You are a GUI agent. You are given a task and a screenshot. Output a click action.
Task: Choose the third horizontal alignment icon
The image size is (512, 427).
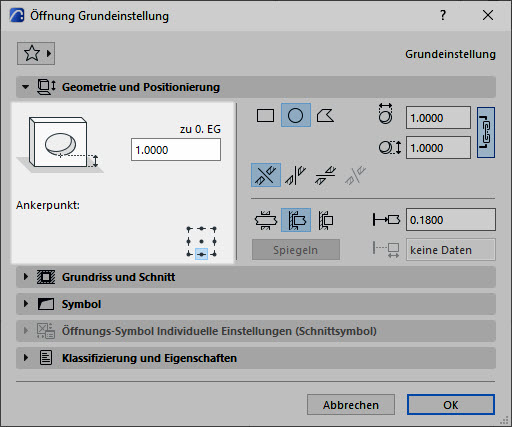click(x=325, y=175)
